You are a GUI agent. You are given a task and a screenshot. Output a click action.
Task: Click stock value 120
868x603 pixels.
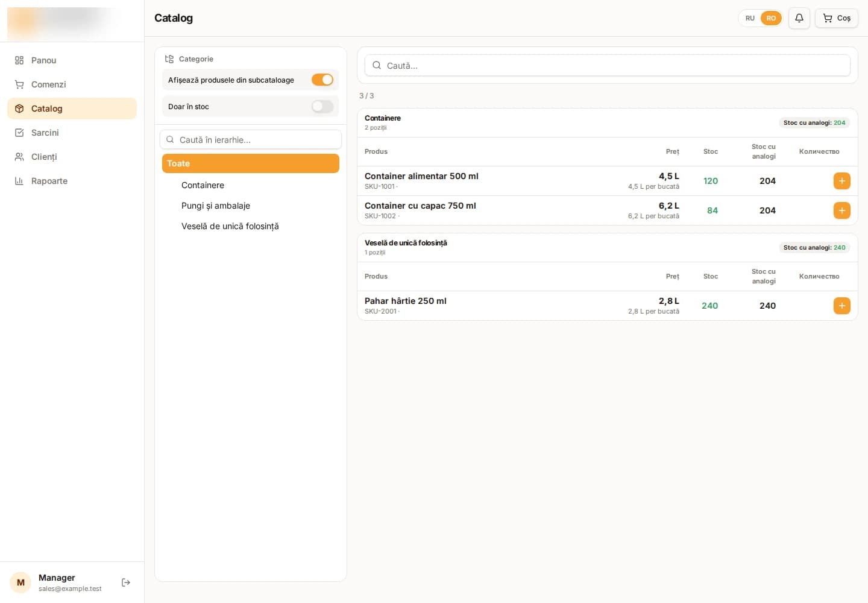point(711,181)
